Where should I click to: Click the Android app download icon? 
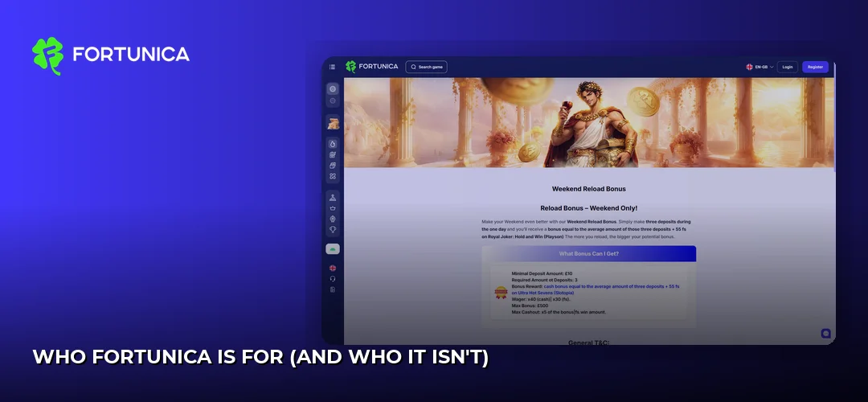[x=333, y=249]
